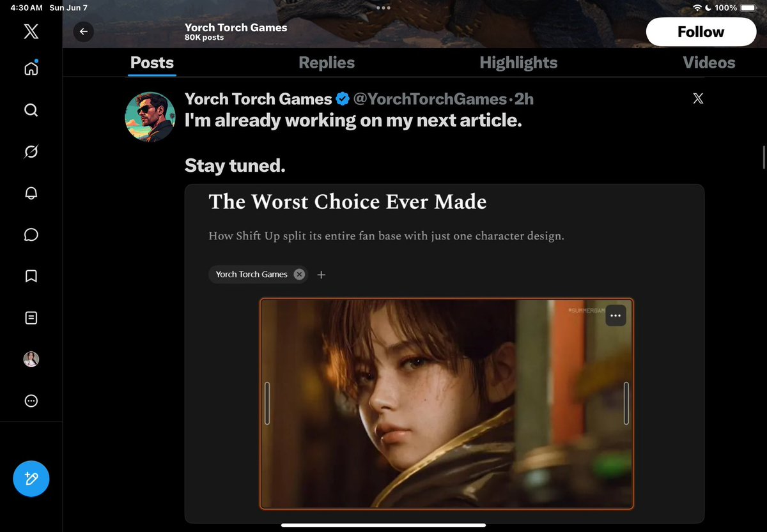Open More options circle icon in sidebar
The image size is (767, 532).
point(31,401)
